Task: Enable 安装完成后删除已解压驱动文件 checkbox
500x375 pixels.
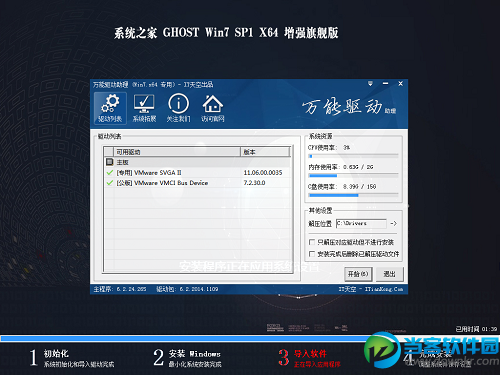Action: click(x=312, y=254)
